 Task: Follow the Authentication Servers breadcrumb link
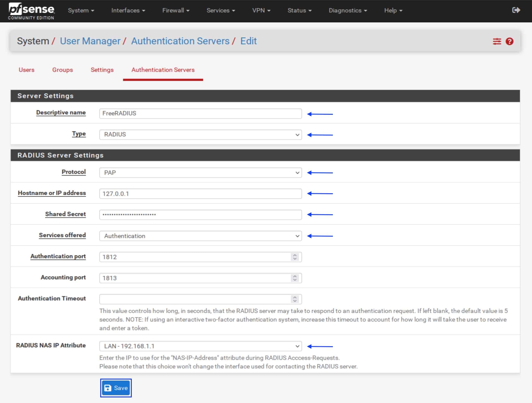[x=180, y=41]
